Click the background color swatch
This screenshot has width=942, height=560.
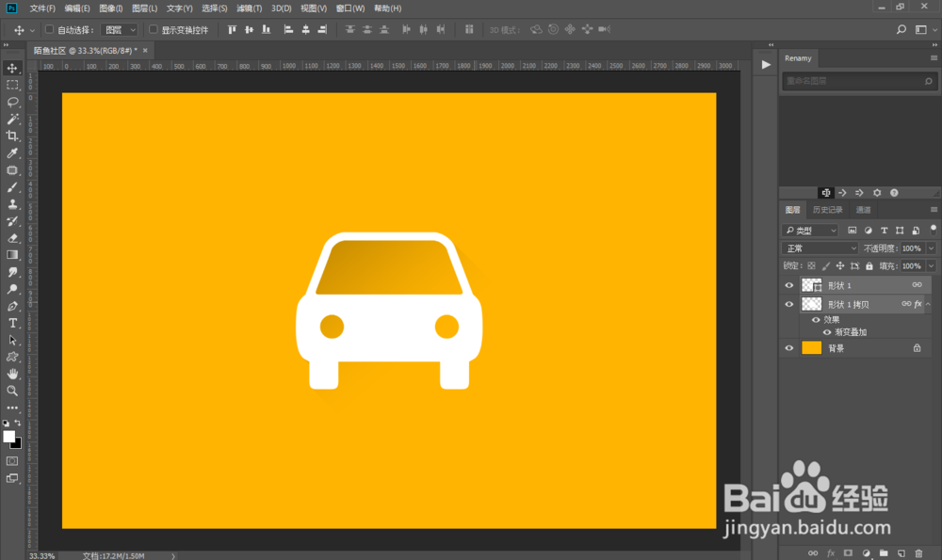click(x=17, y=443)
